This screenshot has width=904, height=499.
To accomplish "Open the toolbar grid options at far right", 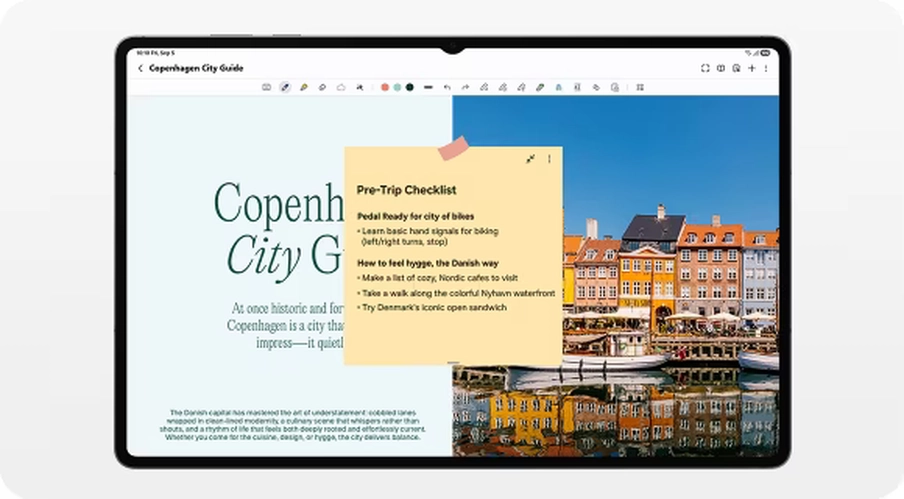I will [640, 88].
